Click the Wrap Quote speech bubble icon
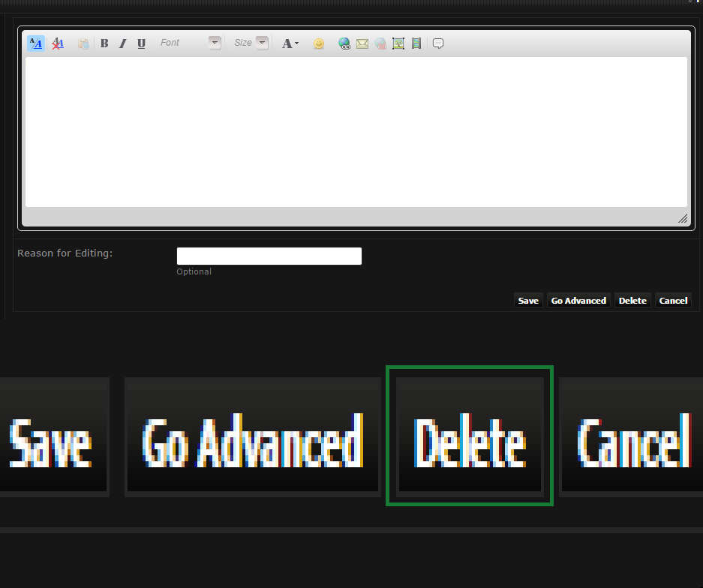 click(x=438, y=43)
